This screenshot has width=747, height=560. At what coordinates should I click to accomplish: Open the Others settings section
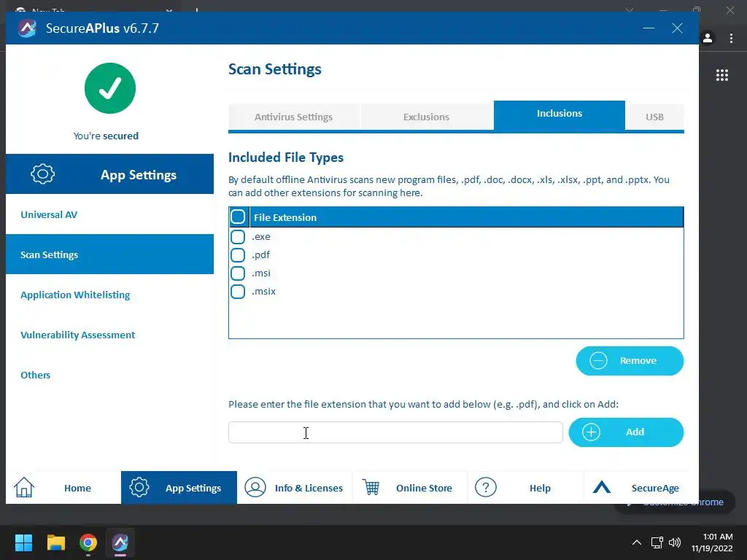109,375
